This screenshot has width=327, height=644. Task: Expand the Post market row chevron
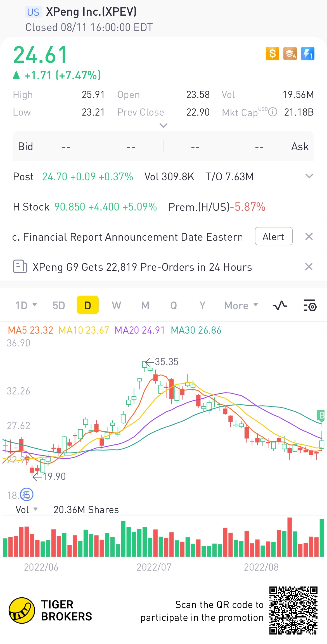click(309, 176)
